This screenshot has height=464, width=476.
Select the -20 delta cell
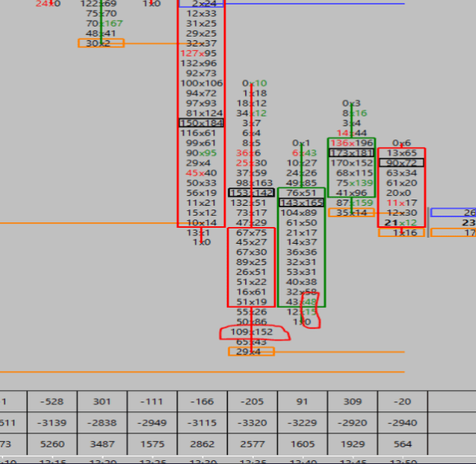click(403, 402)
